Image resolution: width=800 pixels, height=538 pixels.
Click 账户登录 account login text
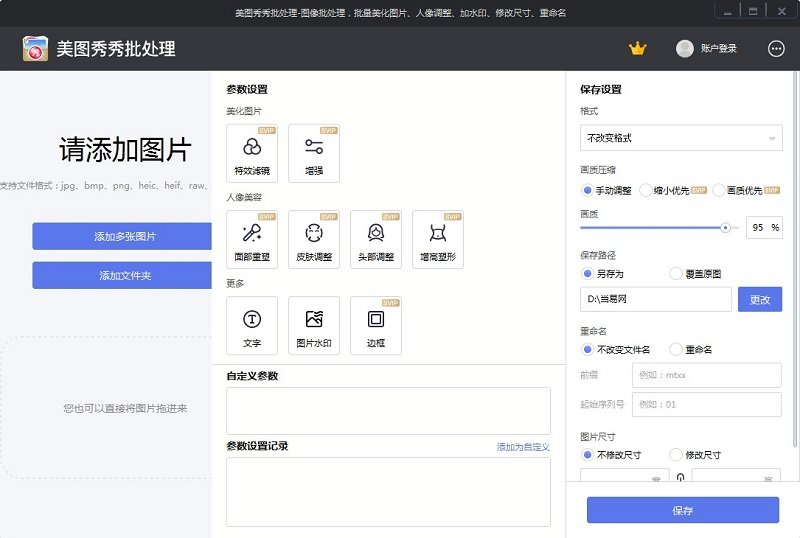tap(718, 48)
